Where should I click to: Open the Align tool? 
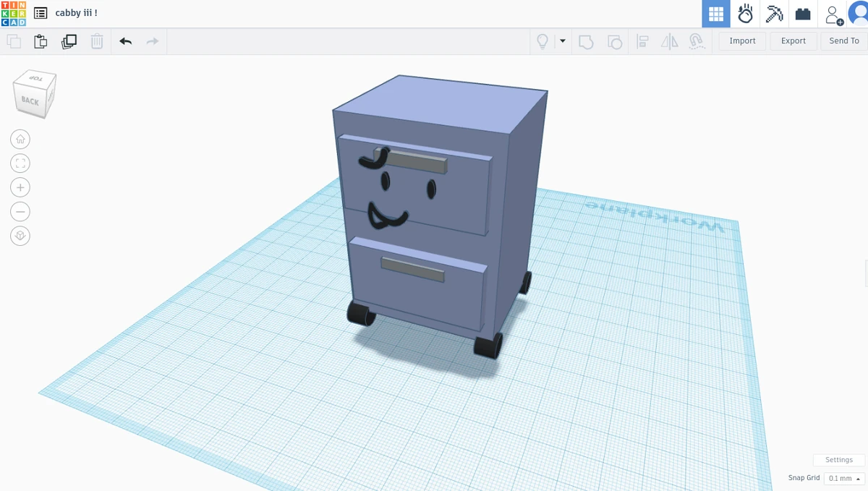[x=642, y=41]
